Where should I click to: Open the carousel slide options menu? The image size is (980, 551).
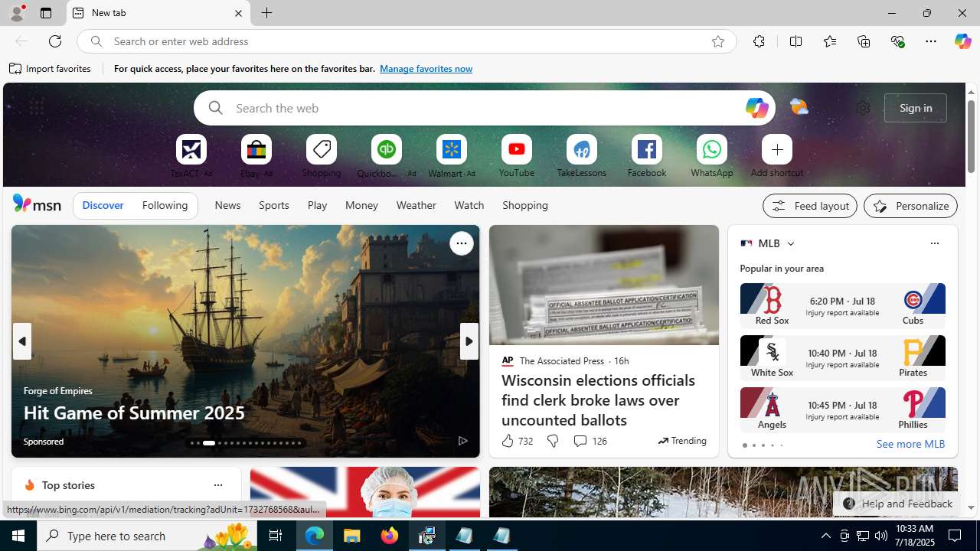pyautogui.click(x=461, y=243)
